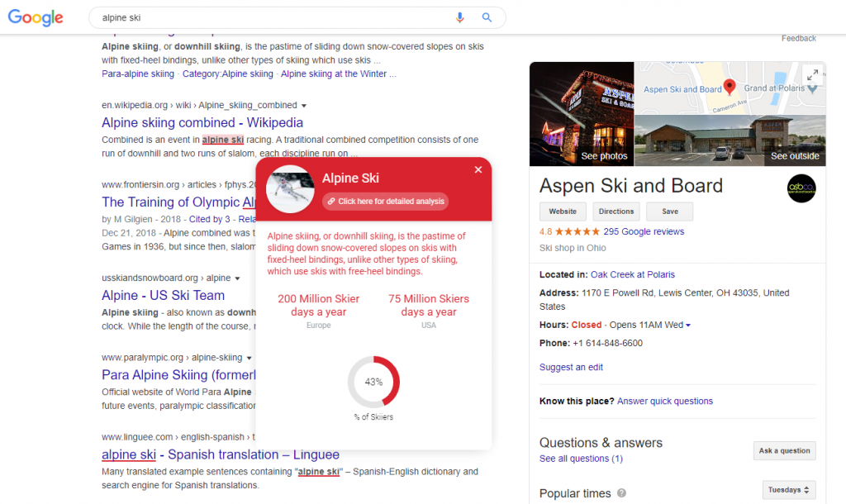
Task: Open the hours dropdown arrow after Wed
Action: [x=688, y=325]
